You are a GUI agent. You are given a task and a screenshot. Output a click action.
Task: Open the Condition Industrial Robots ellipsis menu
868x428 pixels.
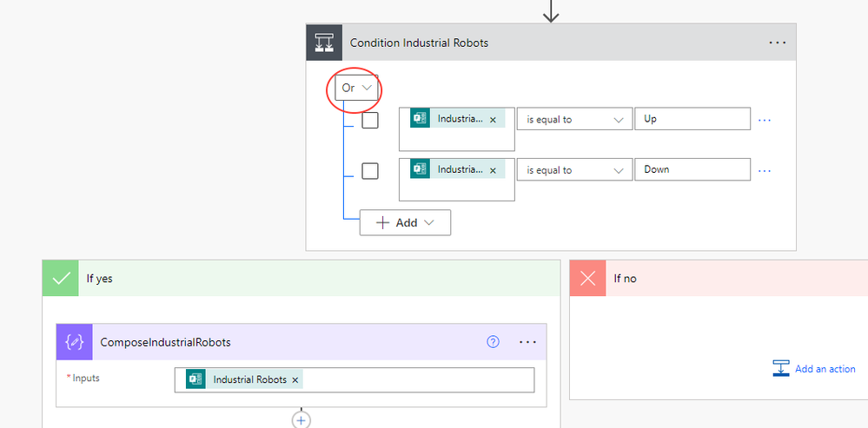[x=778, y=42]
